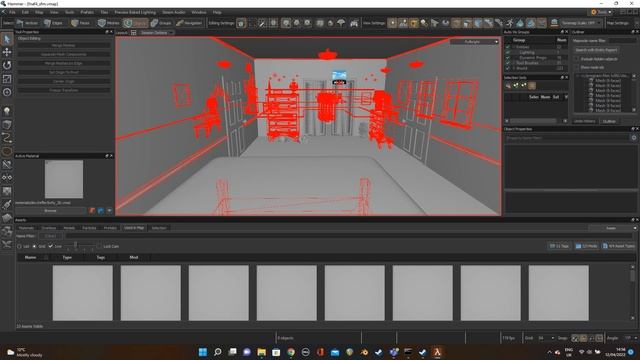The height and width of the screenshot is (360, 640).
Task: Select the arrow Selection tool in left toolbar
Action: (x=7, y=39)
